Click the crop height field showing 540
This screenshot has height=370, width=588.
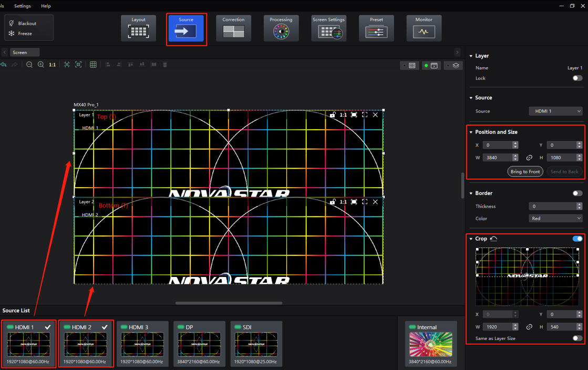pyautogui.click(x=561, y=327)
